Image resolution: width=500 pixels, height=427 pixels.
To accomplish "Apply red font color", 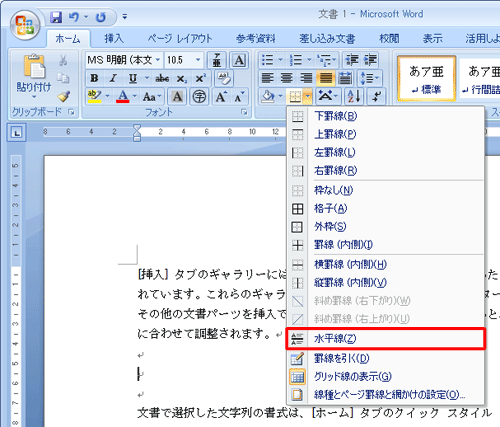I will click(x=123, y=97).
